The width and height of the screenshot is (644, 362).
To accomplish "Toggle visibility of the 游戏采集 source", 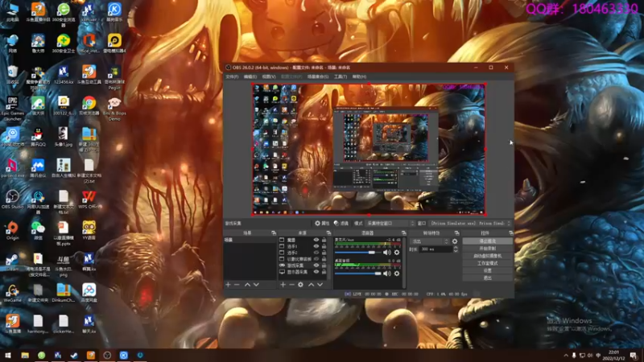I will coord(316,265).
